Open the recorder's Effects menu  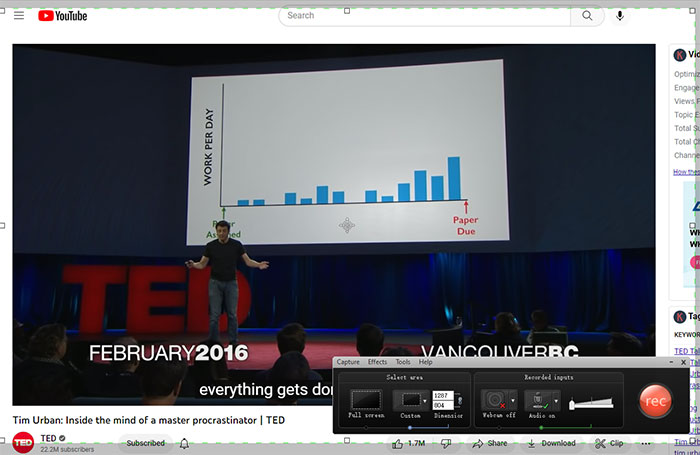[377, 362]
